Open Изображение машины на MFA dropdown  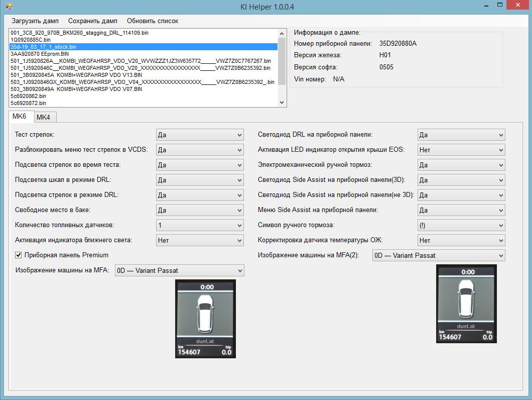(179, 270)
